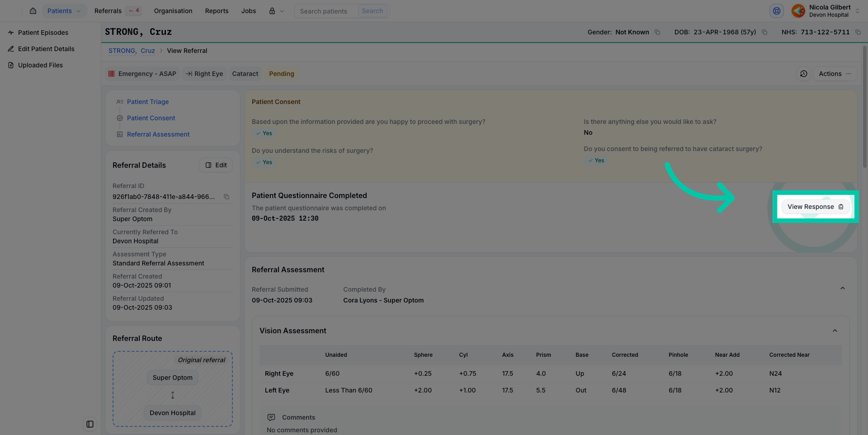
Task: Open the Referrals menu
Action: pyautogui.click(x=108, y=11)
